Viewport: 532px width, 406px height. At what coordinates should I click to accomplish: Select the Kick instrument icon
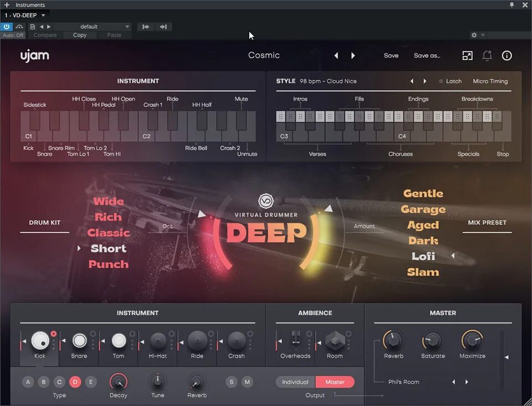[x=40, y=340]
